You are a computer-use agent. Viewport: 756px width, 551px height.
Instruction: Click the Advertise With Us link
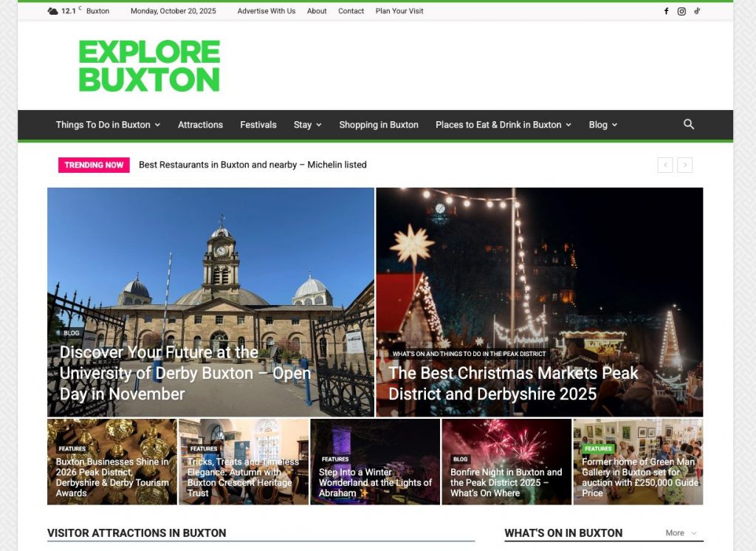tap(267, 11)
